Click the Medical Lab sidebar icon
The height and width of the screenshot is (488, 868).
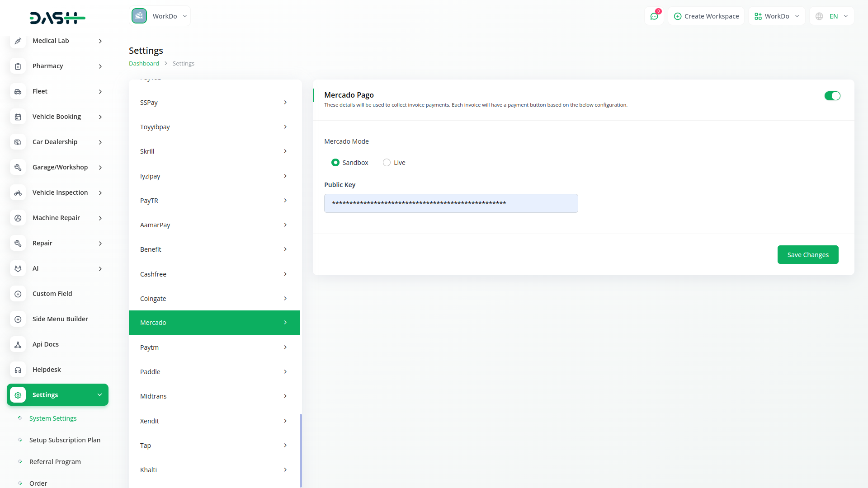[18, 41]
